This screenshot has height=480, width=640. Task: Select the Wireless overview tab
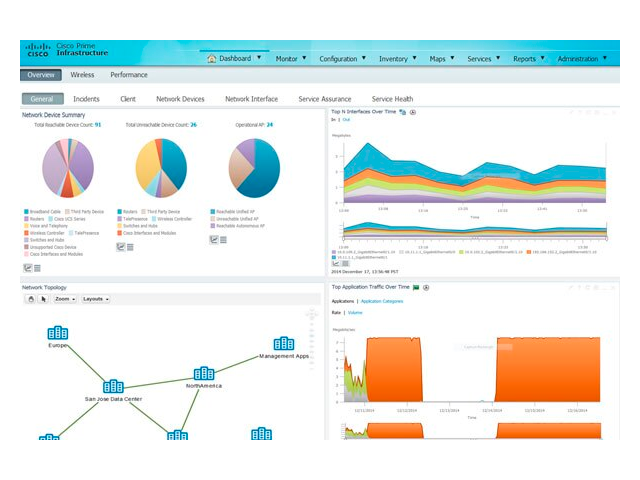(x=82, y=75)
